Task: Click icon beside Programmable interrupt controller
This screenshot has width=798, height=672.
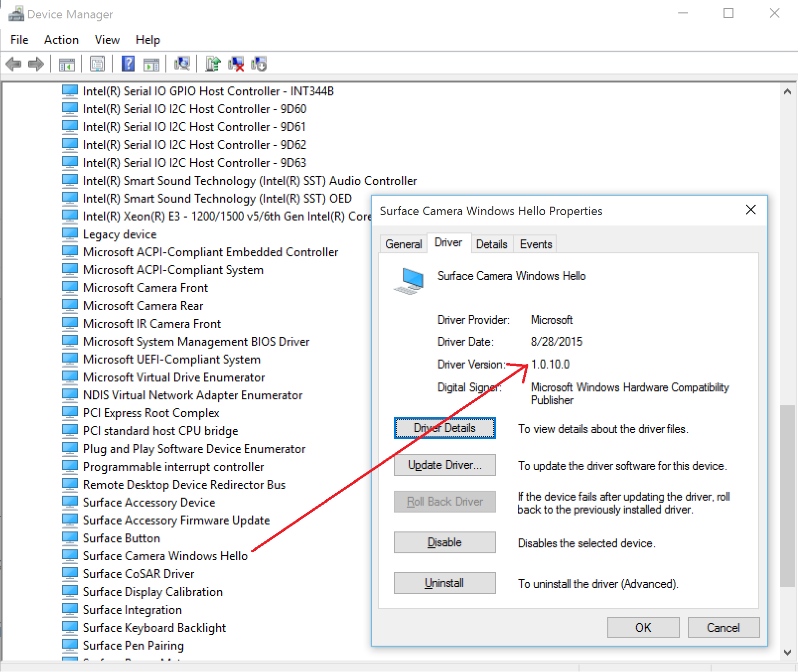Action: pyautogui.click(x=70, y=466)
